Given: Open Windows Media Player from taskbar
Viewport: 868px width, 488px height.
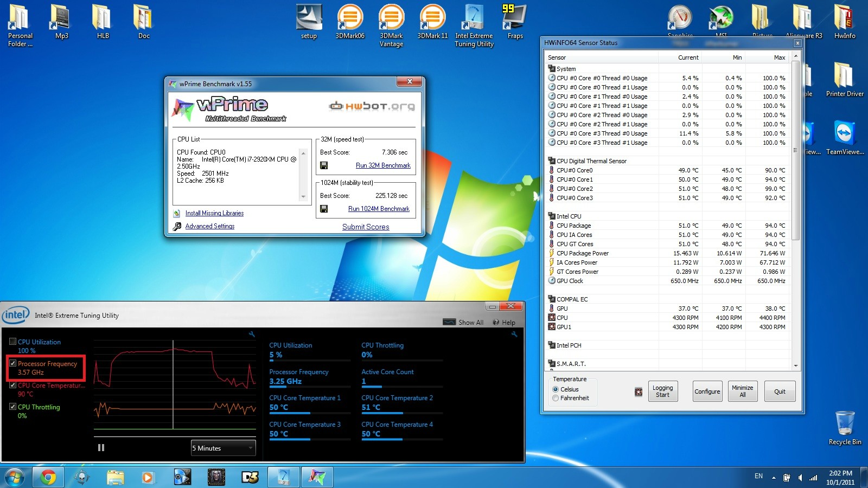Looking at the screenshot, I should (x=147, y=477).
